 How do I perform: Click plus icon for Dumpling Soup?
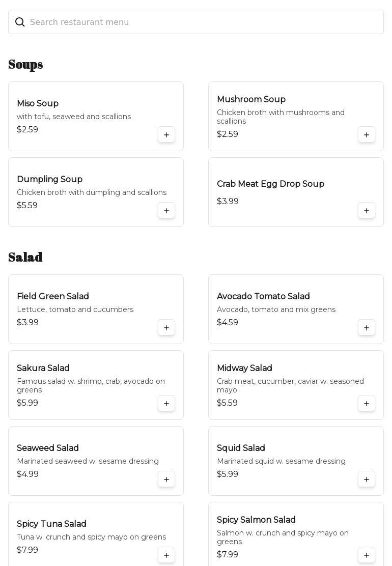pyautogui.click(x=166, y=211)
